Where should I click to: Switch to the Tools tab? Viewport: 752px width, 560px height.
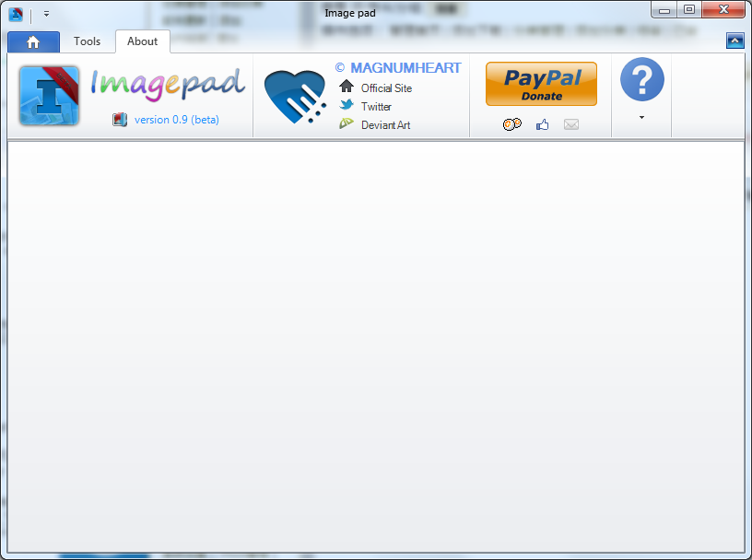[x=87, y=41]
